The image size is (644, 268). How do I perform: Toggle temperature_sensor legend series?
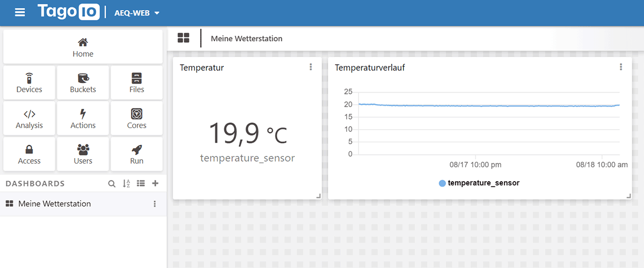(479, 183)
